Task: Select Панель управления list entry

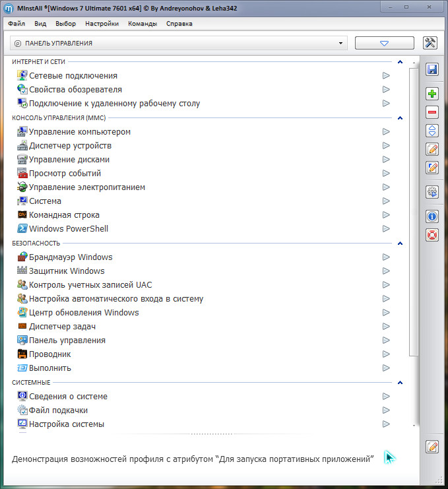Action: (67, 341)
